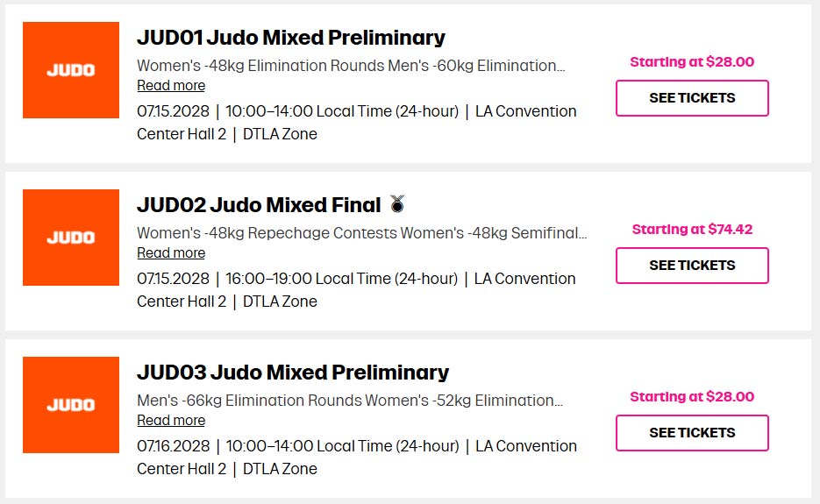This screenshot has width=820, height=504.
Task: Click the medal icon beside JUD02 title
Action: click(x=398, y=205)
